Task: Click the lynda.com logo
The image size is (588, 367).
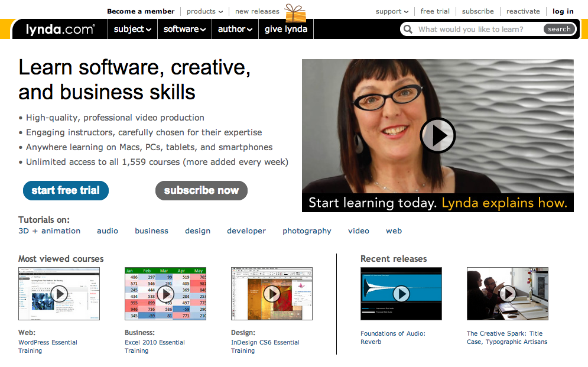Action: pyautogui.click(x=60, y=29)
